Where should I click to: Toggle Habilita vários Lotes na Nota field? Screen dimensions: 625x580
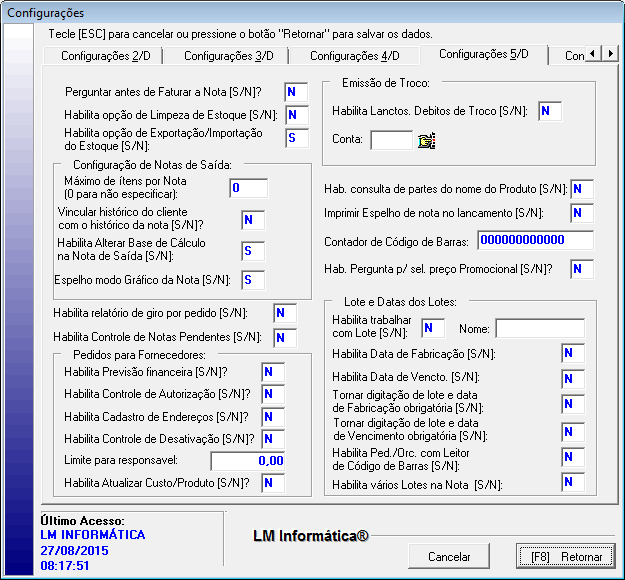point(573,484)
